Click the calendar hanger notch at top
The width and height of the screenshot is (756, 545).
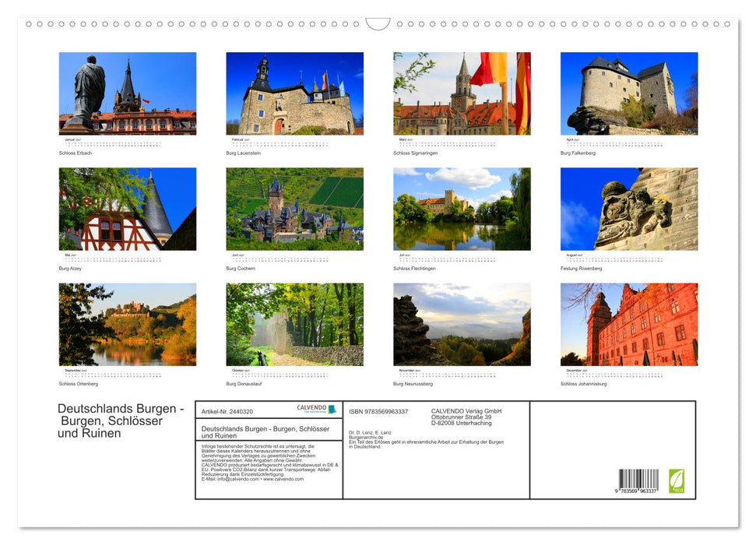click(378, 23)
